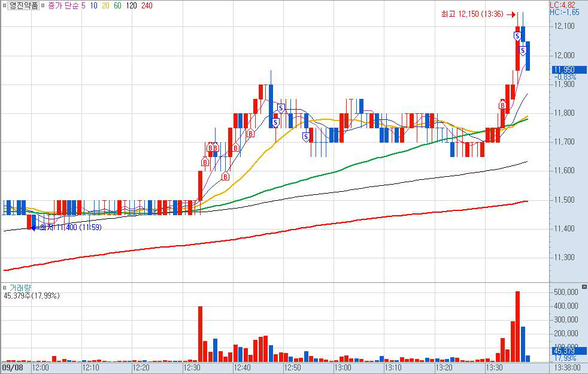
Task: Click the current price tag 11,950
Action: pyautogui.click(x=565, y=70)
